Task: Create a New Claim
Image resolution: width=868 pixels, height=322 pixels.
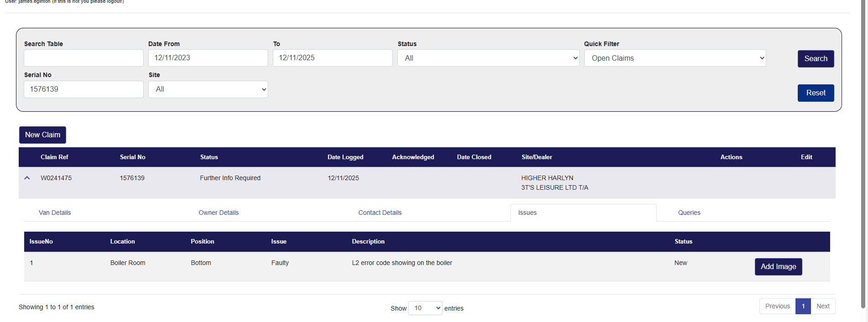Action: 42,135
